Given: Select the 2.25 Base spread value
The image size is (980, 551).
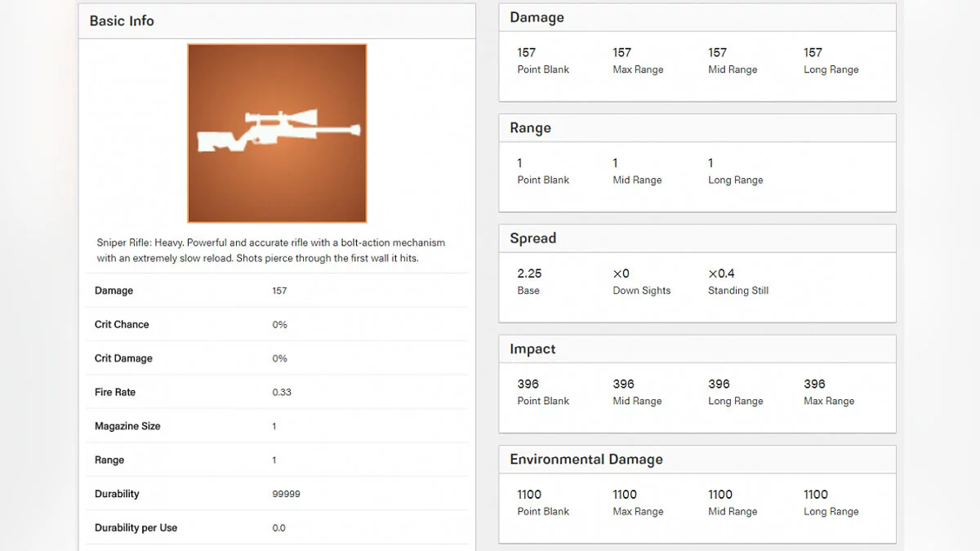Looking at the screenshot, I should pyautogui.click(x=529, y=274).
